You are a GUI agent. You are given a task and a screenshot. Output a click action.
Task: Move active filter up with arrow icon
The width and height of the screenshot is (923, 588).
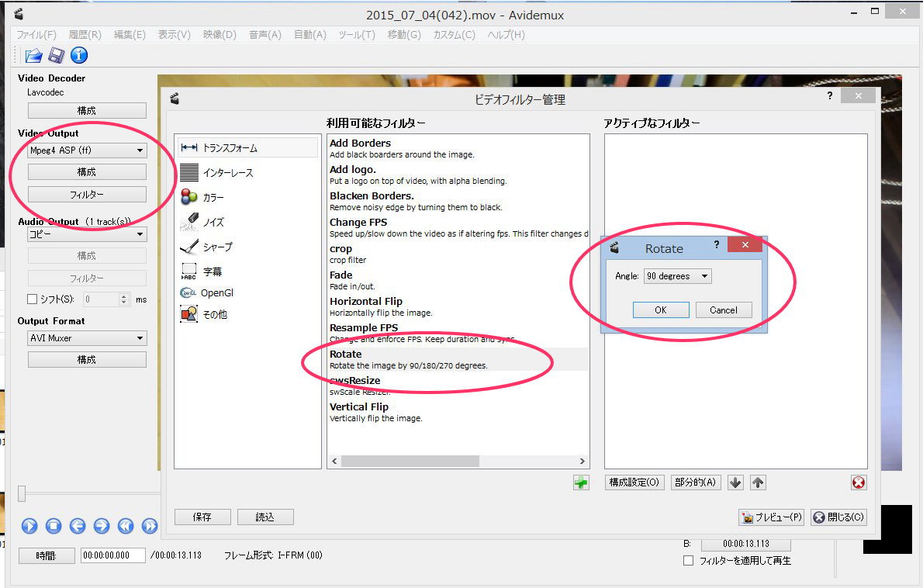click(759, 483)
